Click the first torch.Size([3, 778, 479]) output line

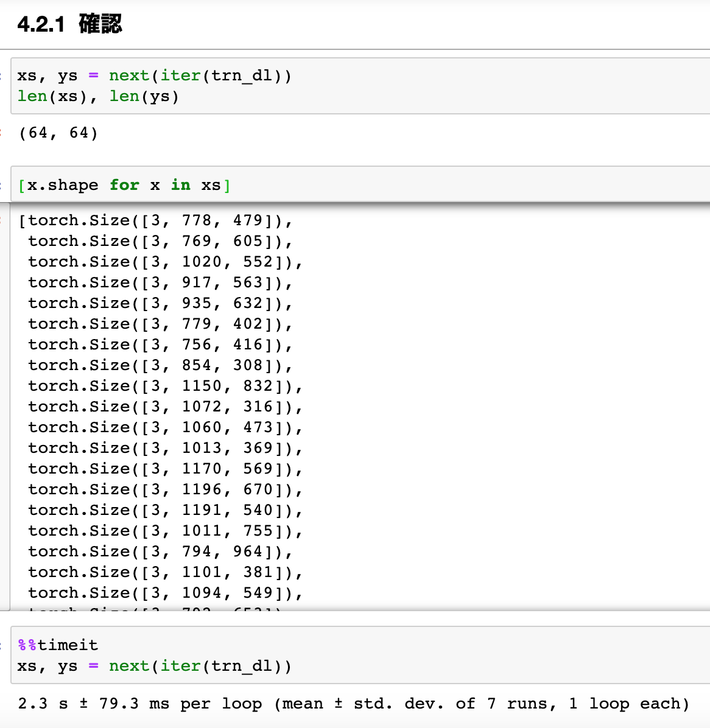tap(155, 220)
